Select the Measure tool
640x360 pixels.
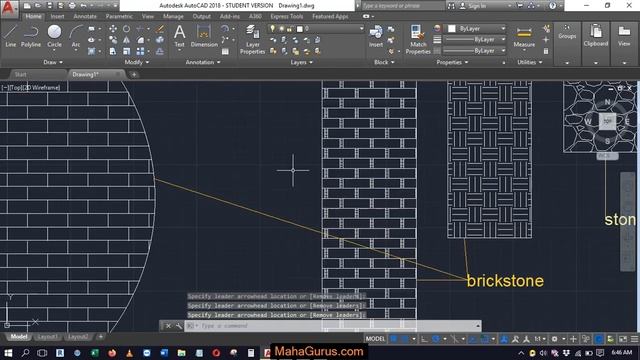tap(524, 37)
